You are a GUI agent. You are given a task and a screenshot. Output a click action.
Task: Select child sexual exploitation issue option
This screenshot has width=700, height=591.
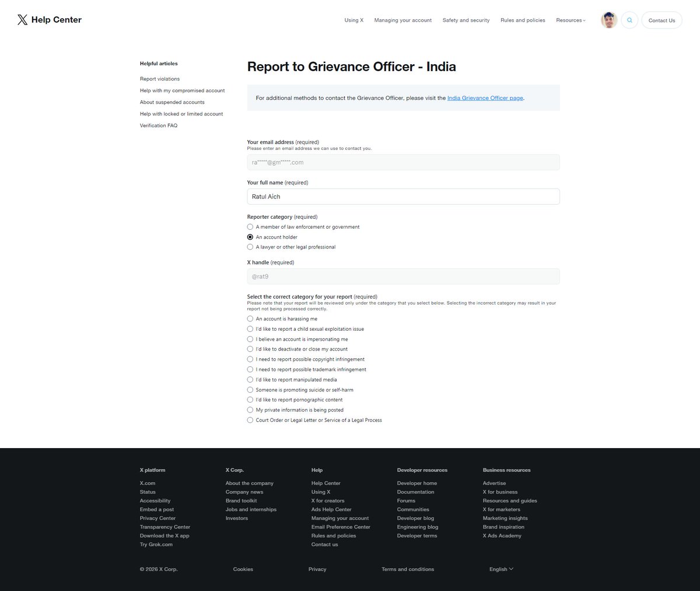point(250,329)
